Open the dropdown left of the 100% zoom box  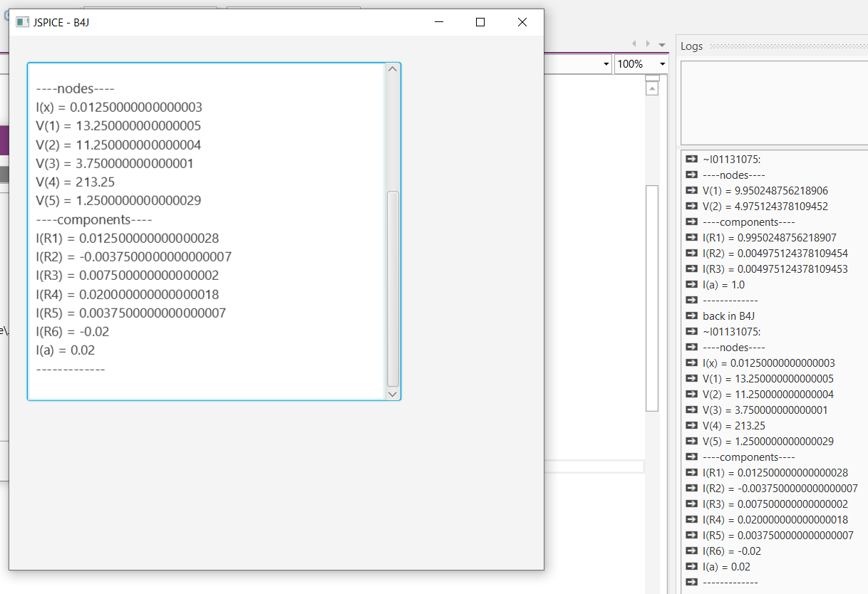pos(606,64)
